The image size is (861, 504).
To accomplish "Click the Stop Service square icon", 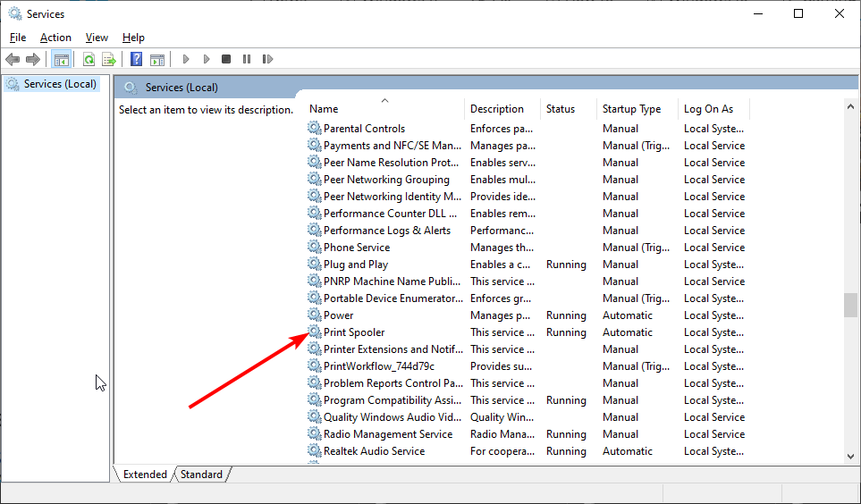I will (225, 59).
